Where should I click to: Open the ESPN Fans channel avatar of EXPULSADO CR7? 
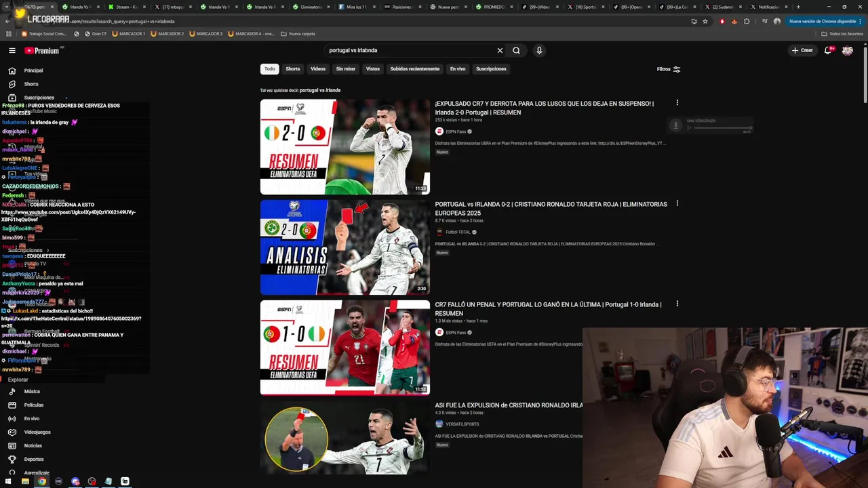(x=439, y=131)
